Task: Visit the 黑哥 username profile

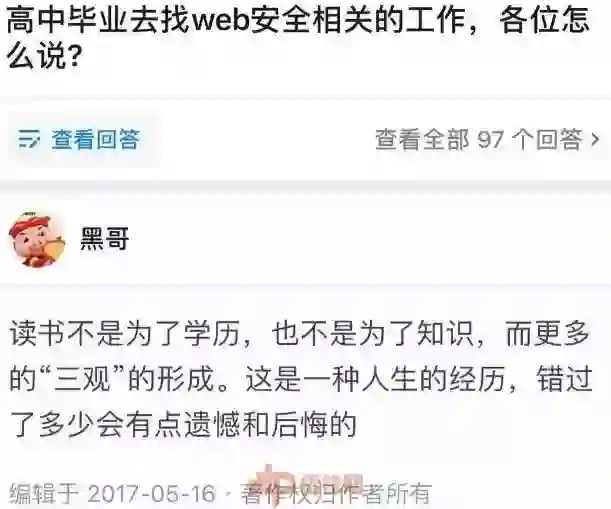Action: click(x=104, y=239)
